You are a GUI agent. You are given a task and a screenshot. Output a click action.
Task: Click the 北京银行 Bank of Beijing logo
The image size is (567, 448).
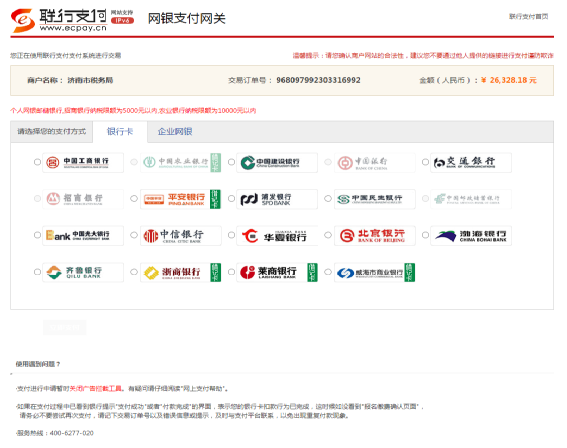[x=375, y=235]
